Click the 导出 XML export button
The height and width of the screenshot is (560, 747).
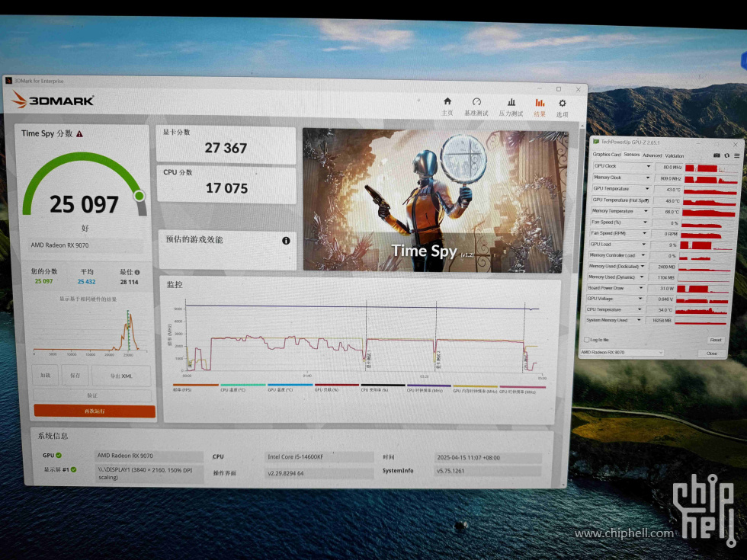[x=121, y=376]
